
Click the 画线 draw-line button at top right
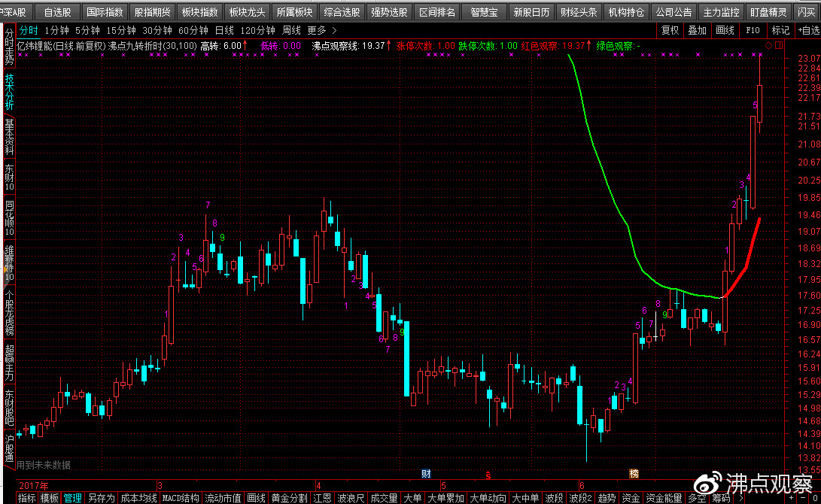tap(725, 30)
